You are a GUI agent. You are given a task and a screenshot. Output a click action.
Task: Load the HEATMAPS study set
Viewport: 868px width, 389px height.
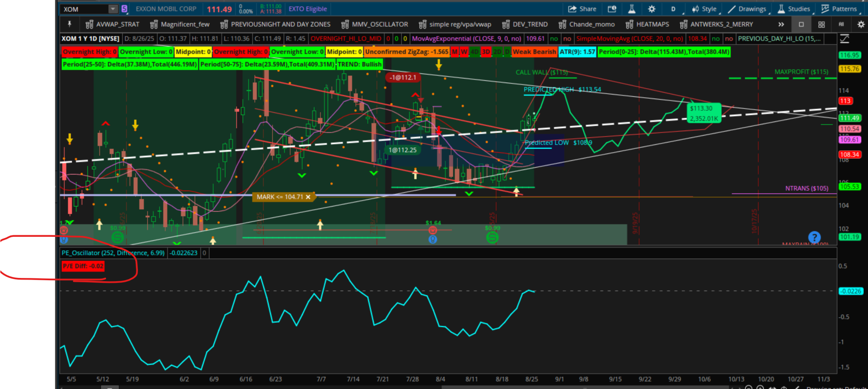pyautogui.click(x=647, y=24)
